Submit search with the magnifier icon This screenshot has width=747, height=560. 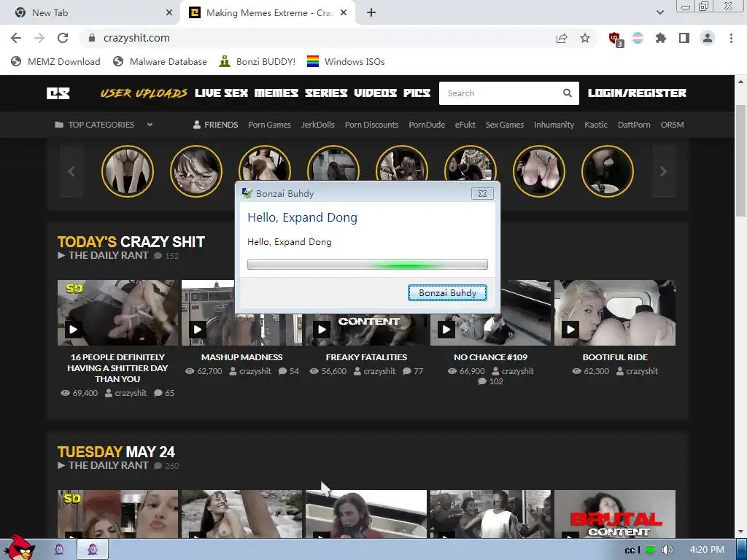tap(568, 93)
